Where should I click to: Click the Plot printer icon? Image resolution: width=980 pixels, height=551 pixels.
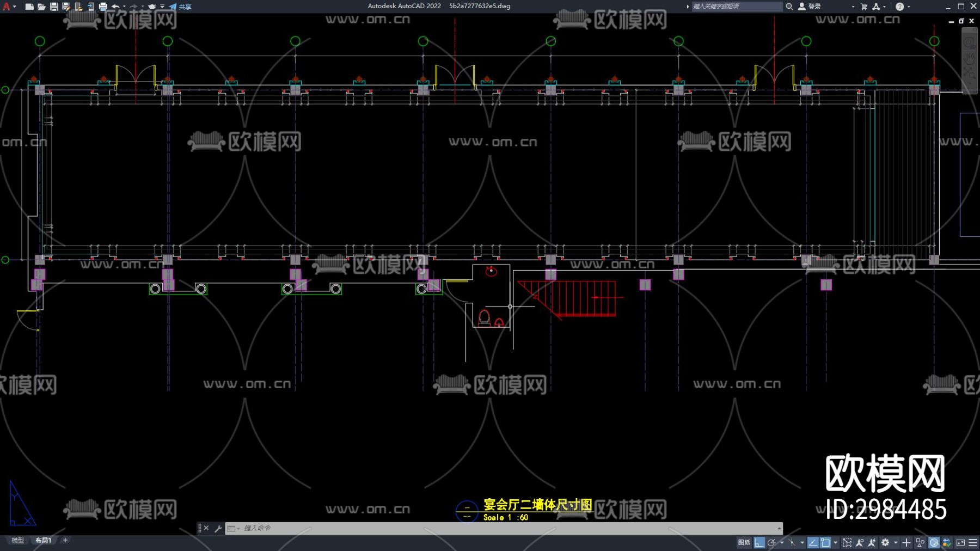point(103,7)
